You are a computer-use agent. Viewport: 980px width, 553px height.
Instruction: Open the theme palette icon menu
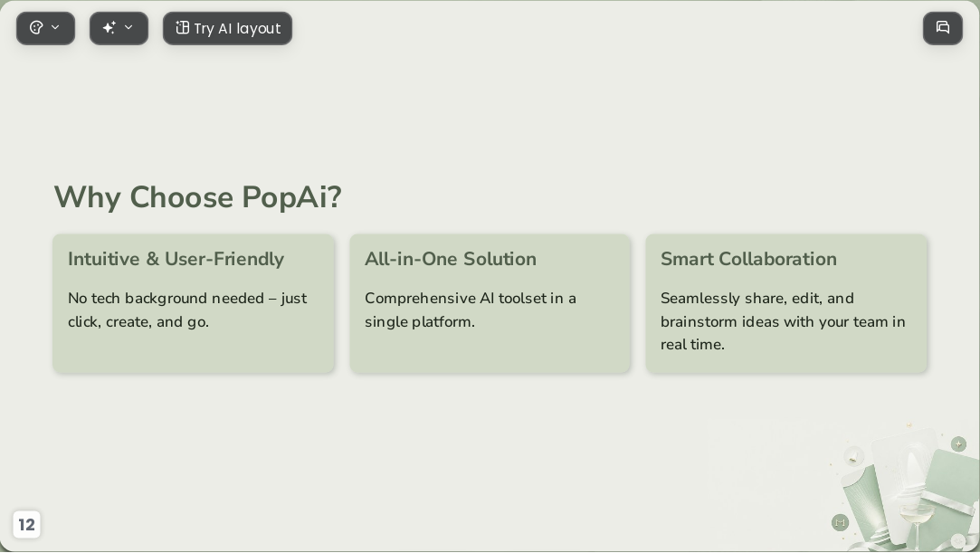click(x=36, y=27)
